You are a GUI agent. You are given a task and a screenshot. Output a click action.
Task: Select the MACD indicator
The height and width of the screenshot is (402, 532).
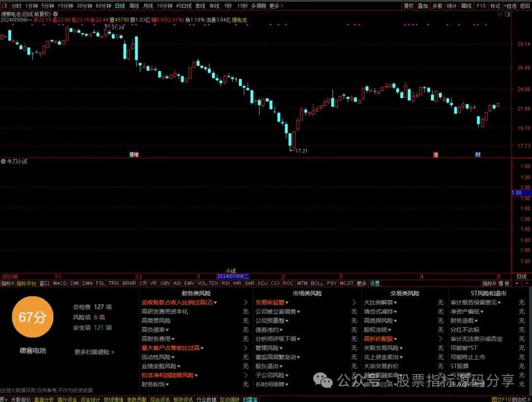point(60,283)
